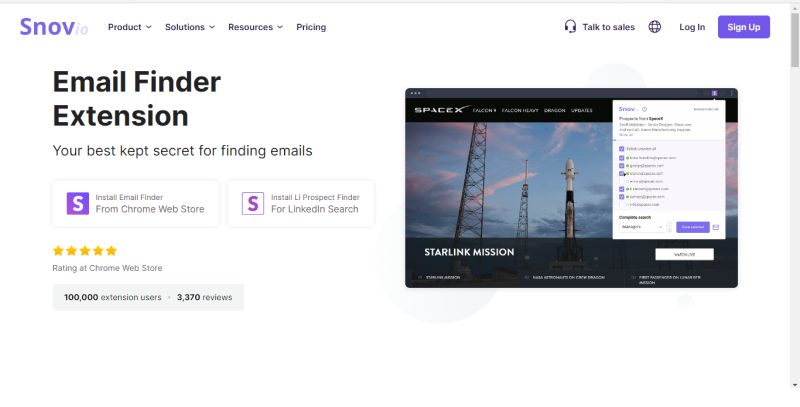Image resolution: width=800 pixels, height=407 pixels.
Task: Open the Resources dropdown
Action: point(255,27)
